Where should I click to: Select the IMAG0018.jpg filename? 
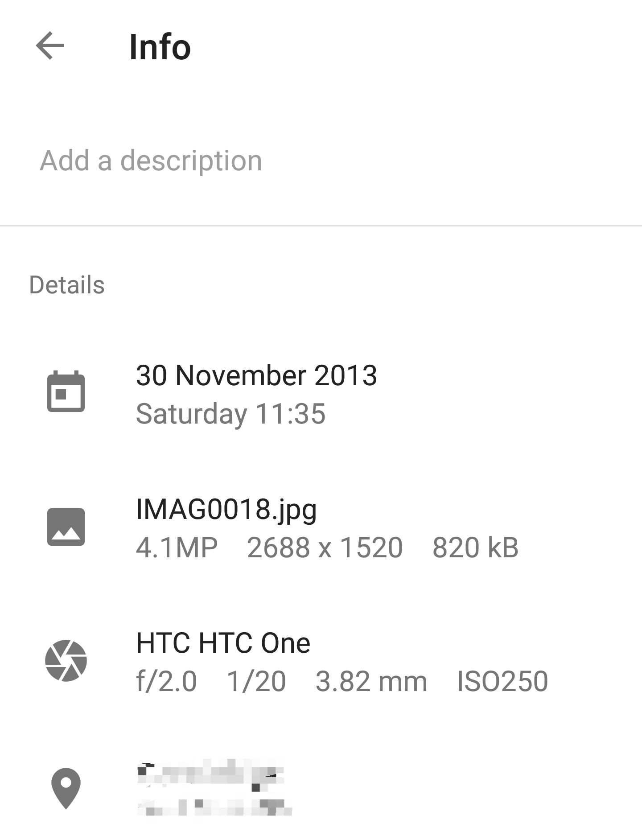point(226,510)
